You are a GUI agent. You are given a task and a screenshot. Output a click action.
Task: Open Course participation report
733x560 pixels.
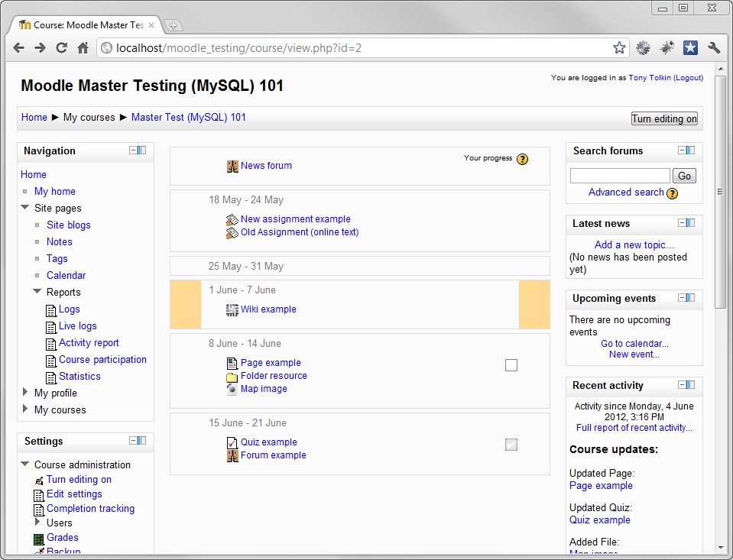click(102, 360)
